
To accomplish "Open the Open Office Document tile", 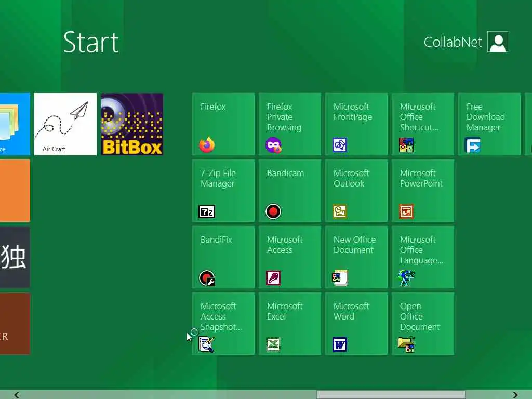I will (423, 324).
